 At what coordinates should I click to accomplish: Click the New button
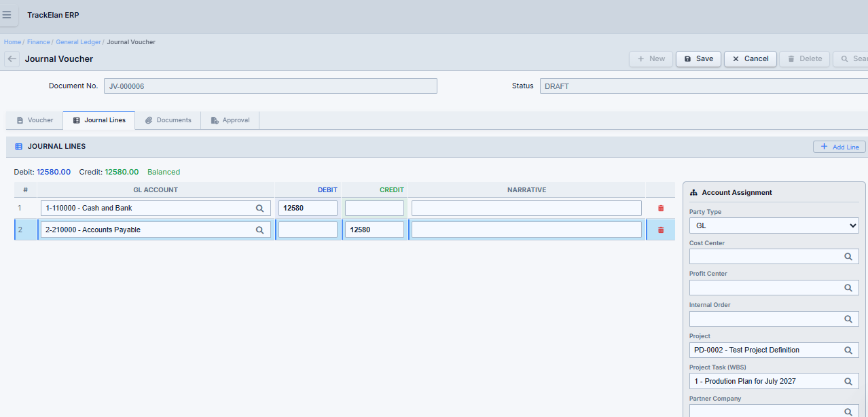[651, 59]
